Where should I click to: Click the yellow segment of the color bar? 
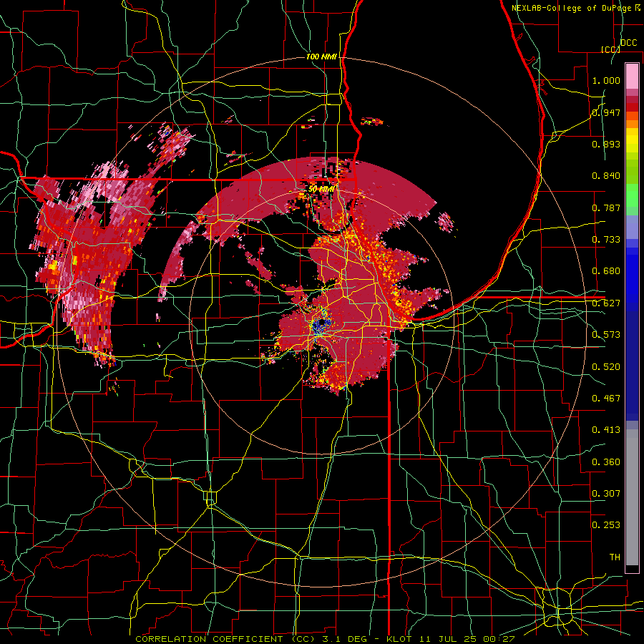tap(632, 141)
